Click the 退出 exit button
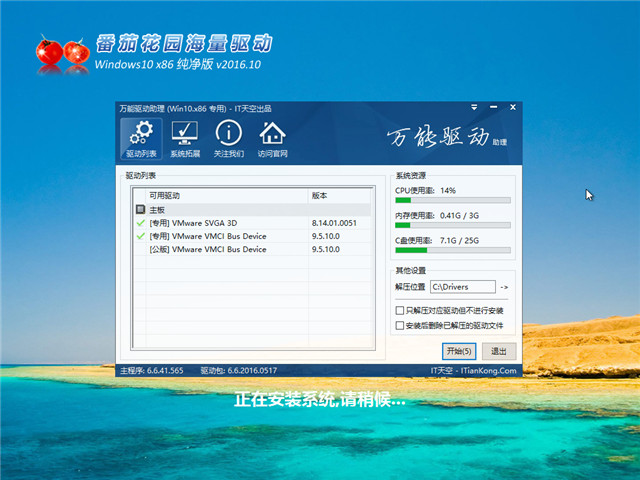The width and height of the screenshot is (640, 480). click(x=499, y=351)
